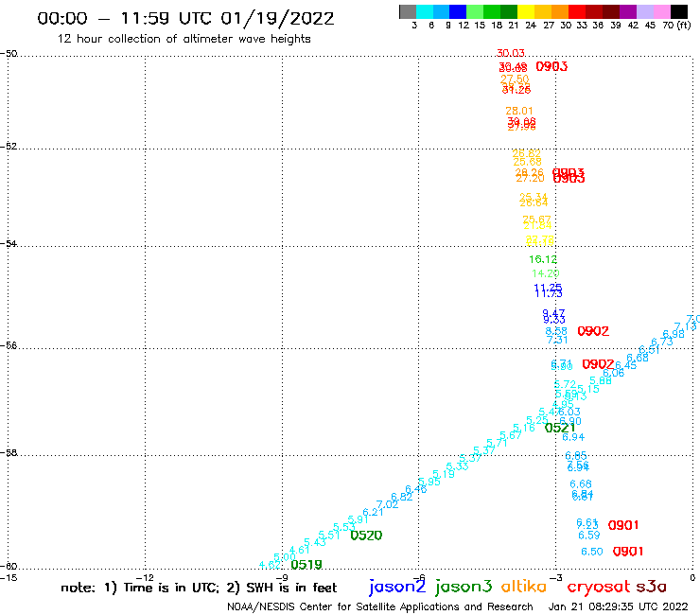
Task: Click the wave height value 6.82
Action: pyautogui.click(x=402, y=497)
